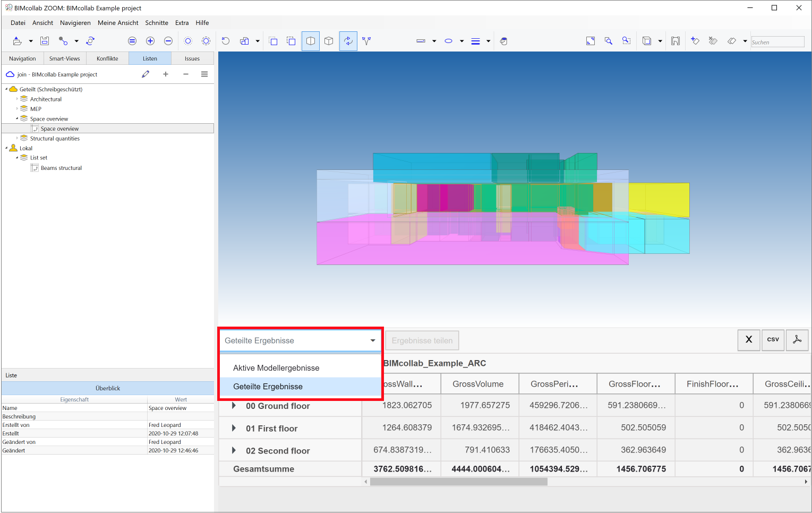The image size is (812, 513).
Task: Click the zoom to selection magnifier icon
Action: [x=609, y=41]
